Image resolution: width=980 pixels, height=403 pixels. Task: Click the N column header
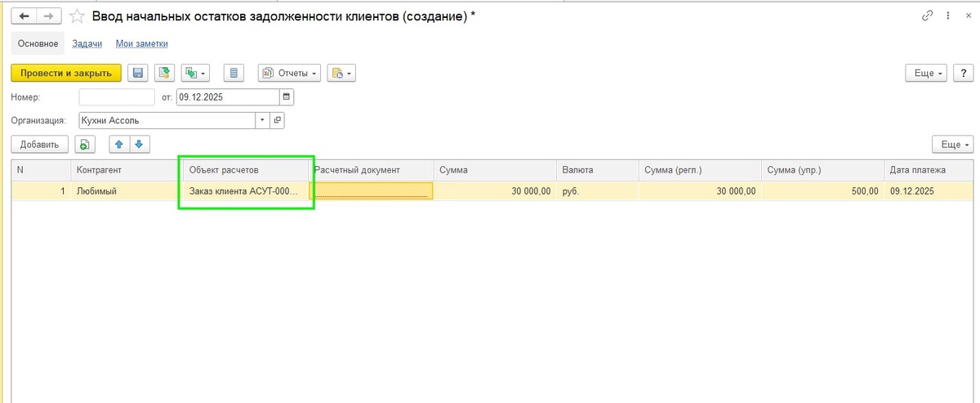click(x=41, y=170)
